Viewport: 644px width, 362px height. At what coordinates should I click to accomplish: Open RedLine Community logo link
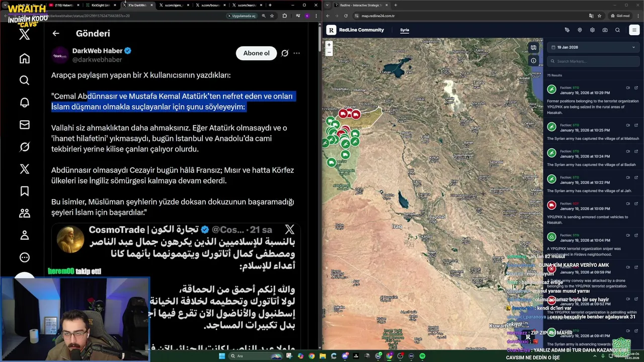(355, 30)
